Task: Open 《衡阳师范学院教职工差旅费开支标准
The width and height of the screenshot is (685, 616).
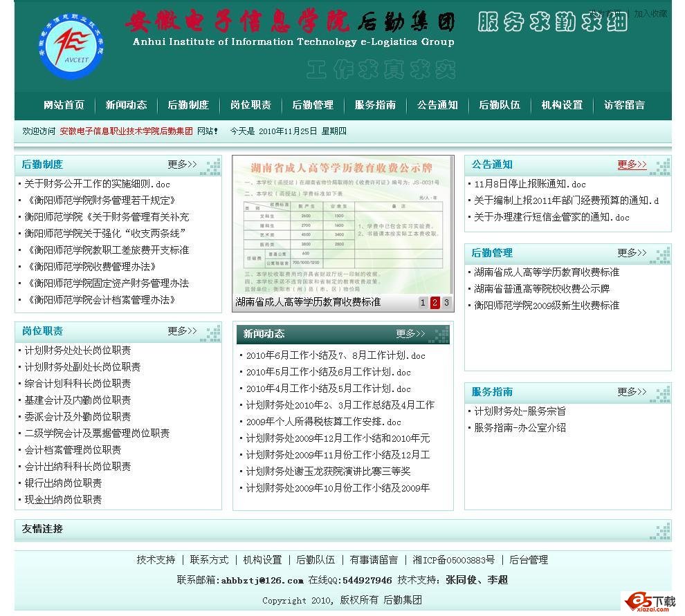Action: point(107,250)
